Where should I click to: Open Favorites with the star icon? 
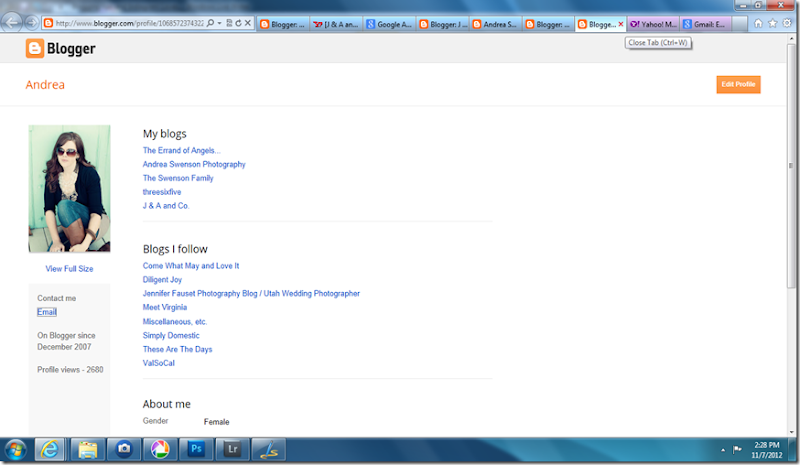(773, 23)
